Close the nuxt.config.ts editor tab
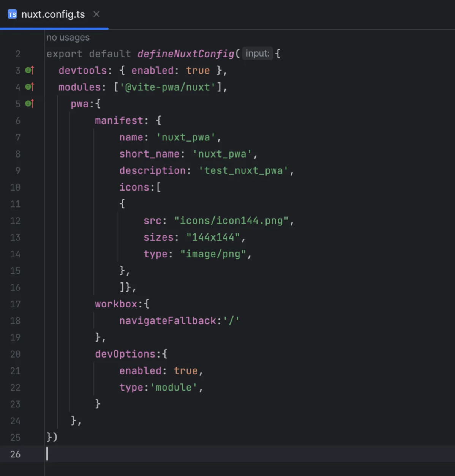This screenshot has height=476, width=455. point(96,14)
